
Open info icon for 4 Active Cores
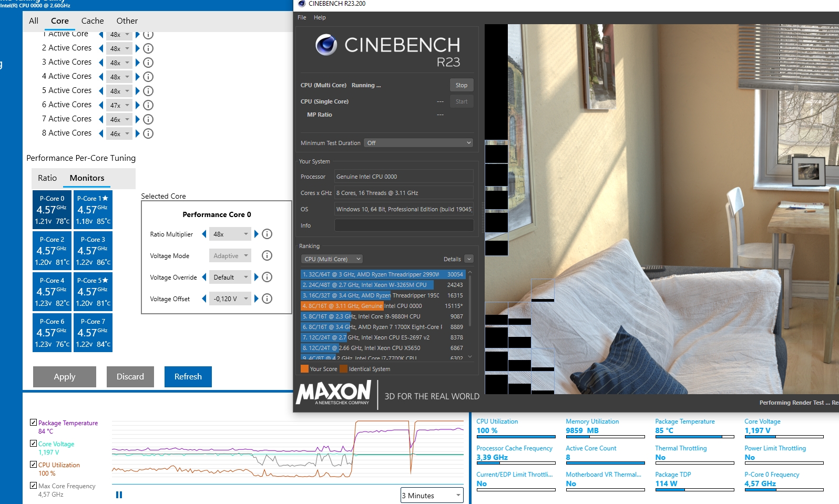pos(148,77)
